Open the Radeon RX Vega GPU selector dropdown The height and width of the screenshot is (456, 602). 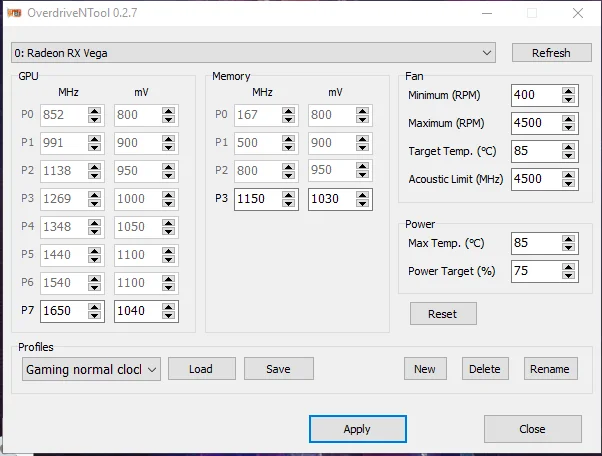pos(253,53)
